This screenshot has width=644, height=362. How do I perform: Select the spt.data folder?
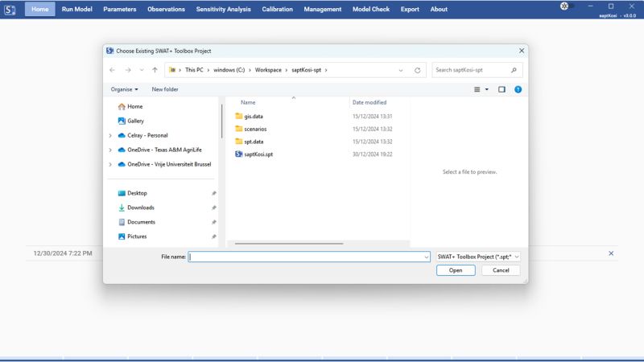(254, 142)
